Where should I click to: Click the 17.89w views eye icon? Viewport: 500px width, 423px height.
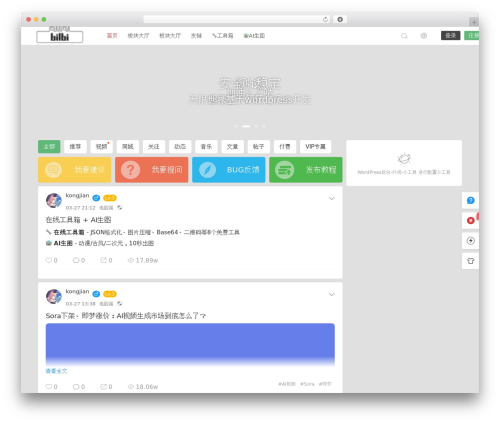point(131,260)
